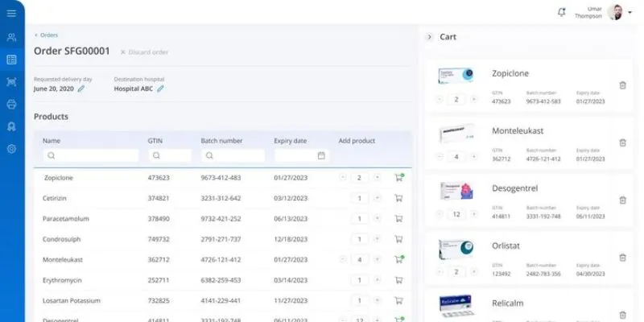This screenshot has width=644, height=322.
Task: Select expiry date 06/13/2023 cell
Action: [x=291, y=218]
